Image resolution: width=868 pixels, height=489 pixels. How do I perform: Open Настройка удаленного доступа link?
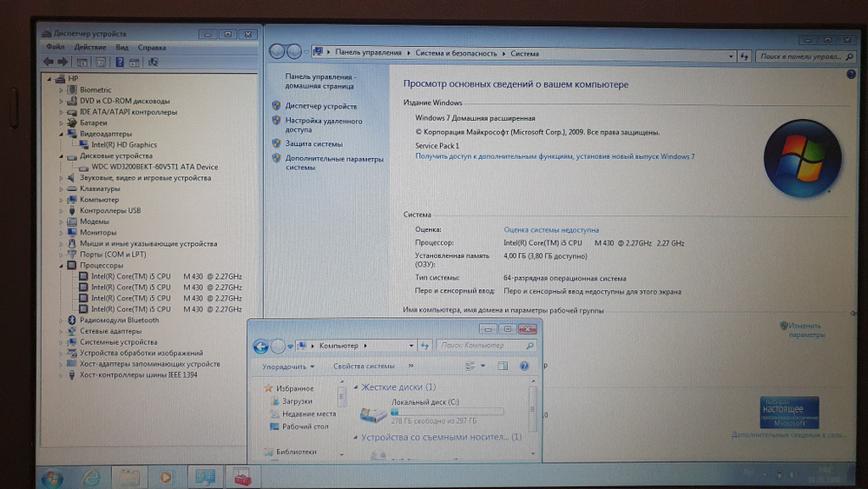[323, 125]
